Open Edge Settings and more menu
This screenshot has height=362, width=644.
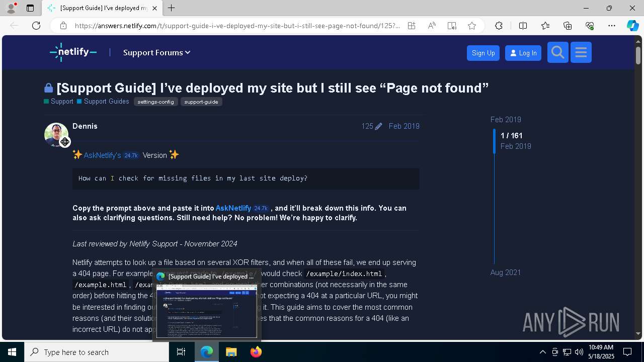pyautogui.click(x=612, y=26)
